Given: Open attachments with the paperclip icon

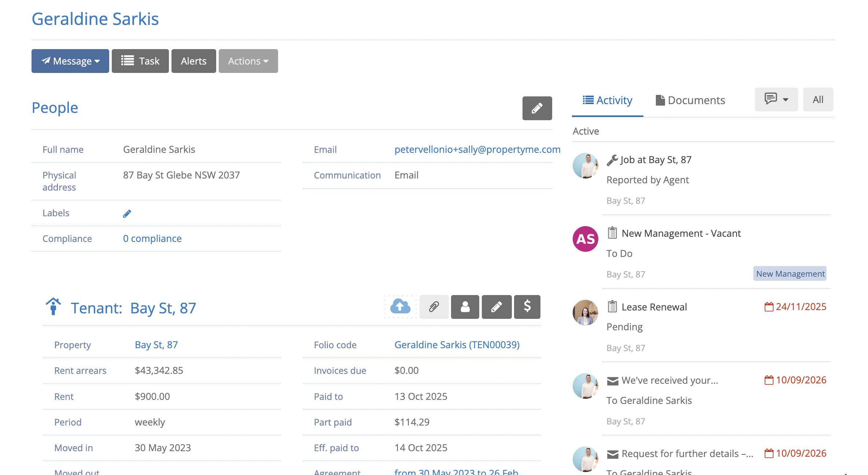Looking at the screenshot, I should [x=434, y=307].
